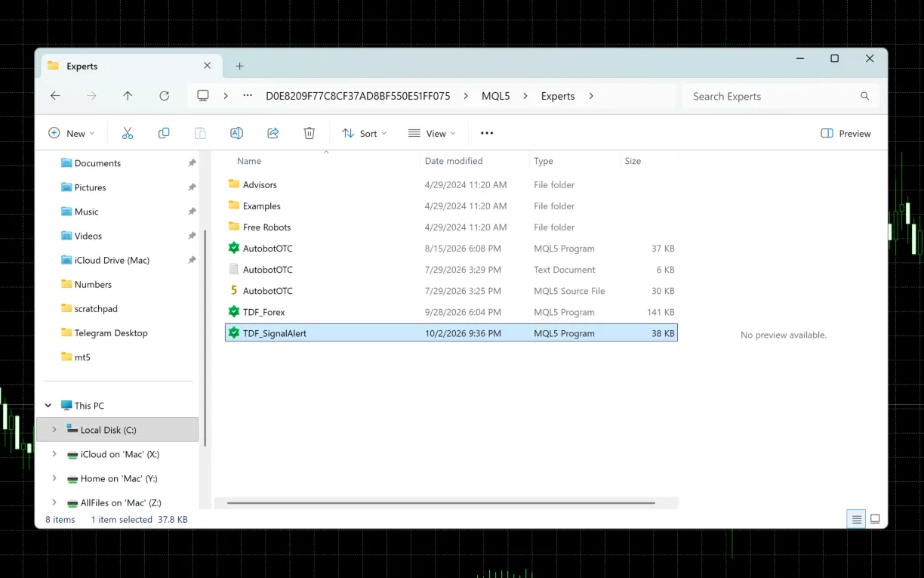Viewport: 924px width, 578px height.
Task: Select AutobotOTC MQL5 Program 37 KB row
Action: coord(451,248)
